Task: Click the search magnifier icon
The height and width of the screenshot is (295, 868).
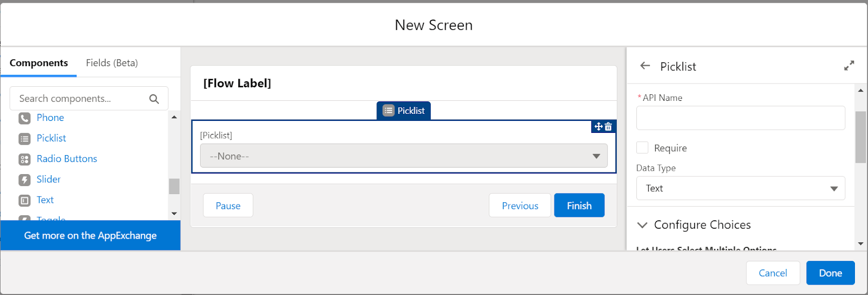Action: click(154, 99)
